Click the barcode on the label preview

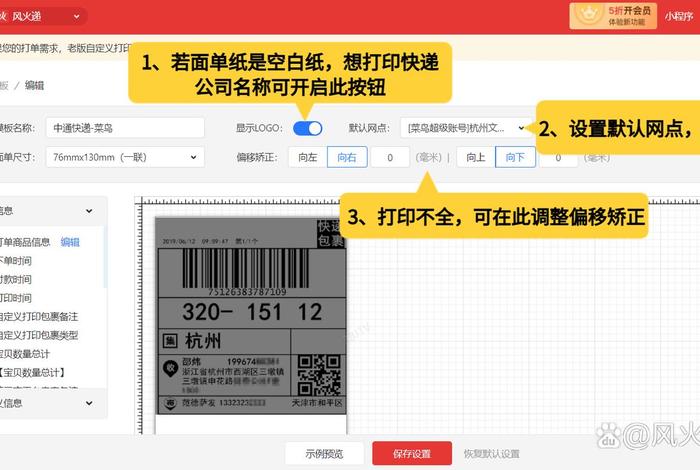(x=246, y=268)
